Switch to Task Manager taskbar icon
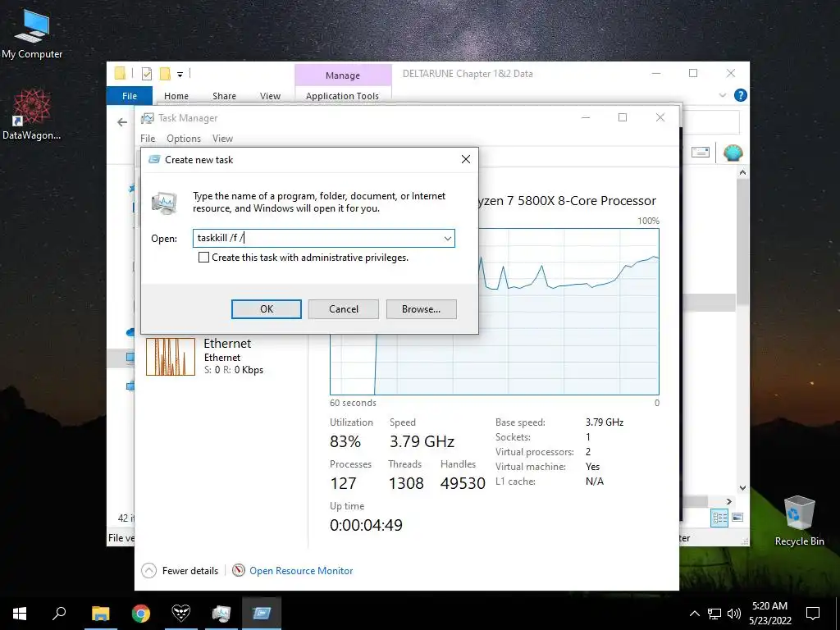This screenshot has width=840, height=630. pos(221,614)
